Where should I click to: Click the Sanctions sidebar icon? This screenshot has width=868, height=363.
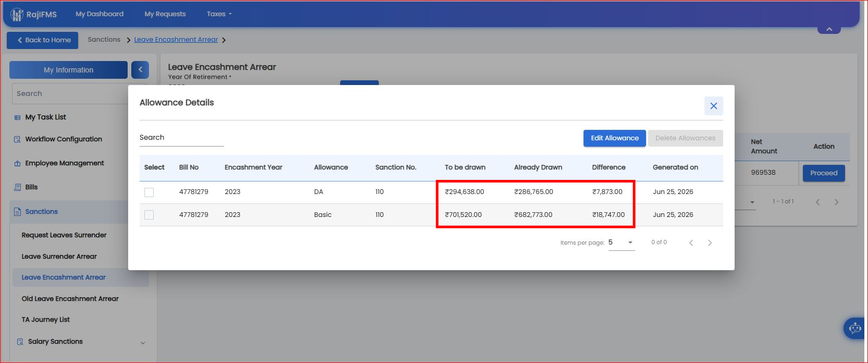tap(18, 212)
